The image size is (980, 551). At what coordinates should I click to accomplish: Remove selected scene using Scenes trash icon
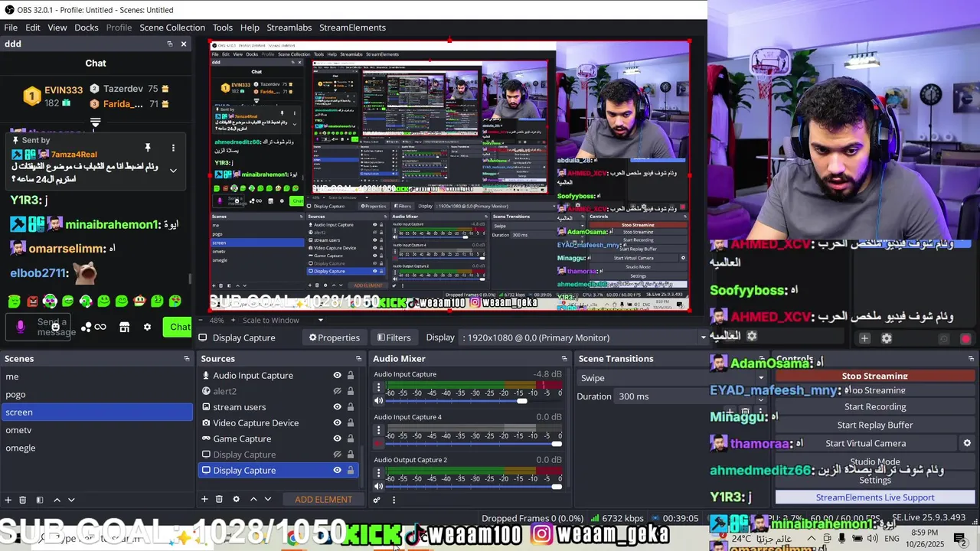point(23,500)
